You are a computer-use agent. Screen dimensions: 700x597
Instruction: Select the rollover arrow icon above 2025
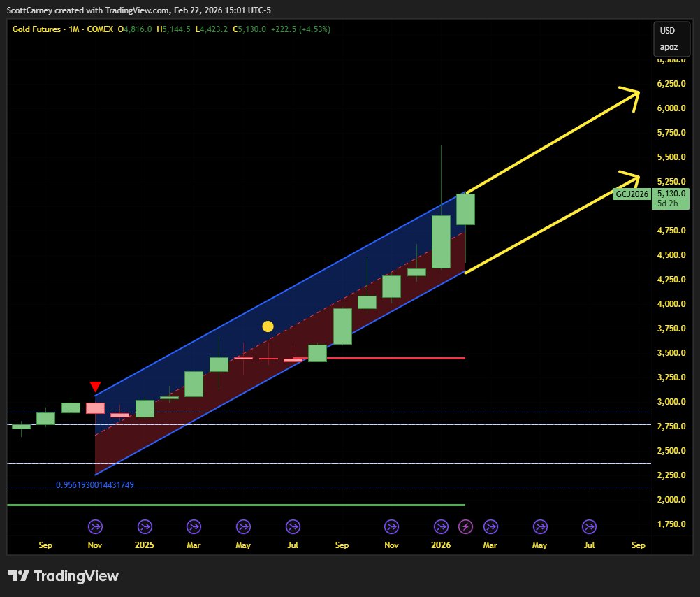click(144, 526)
